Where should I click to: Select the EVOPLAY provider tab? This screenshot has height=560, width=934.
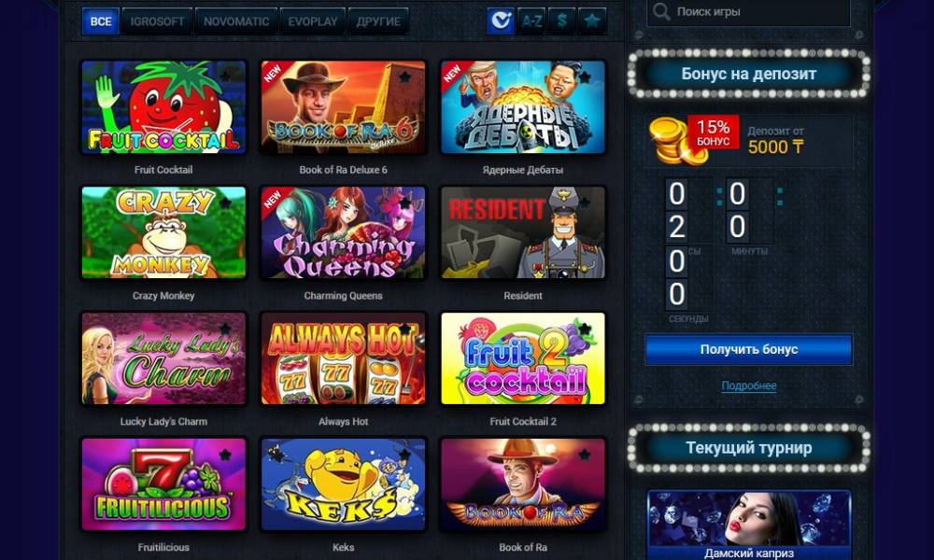point(313,21)
